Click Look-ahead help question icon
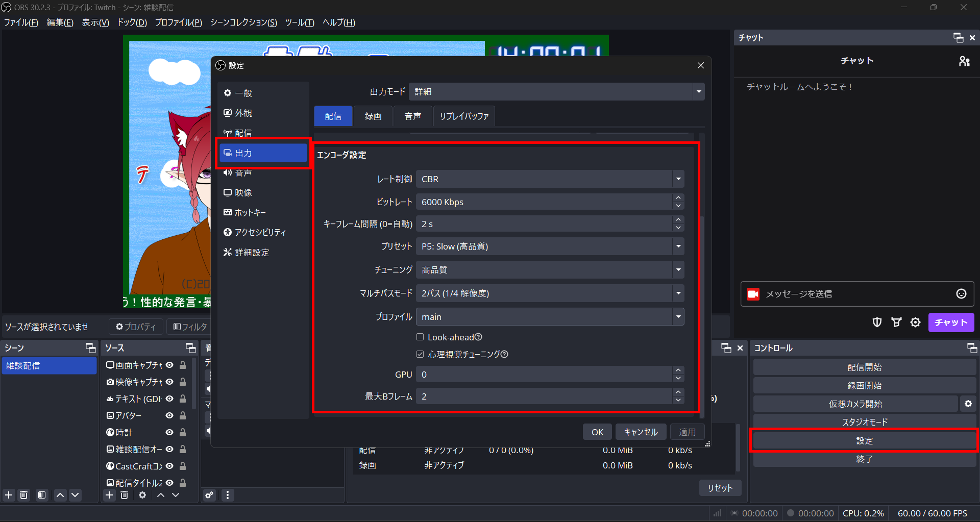 (x=478, y=337)
